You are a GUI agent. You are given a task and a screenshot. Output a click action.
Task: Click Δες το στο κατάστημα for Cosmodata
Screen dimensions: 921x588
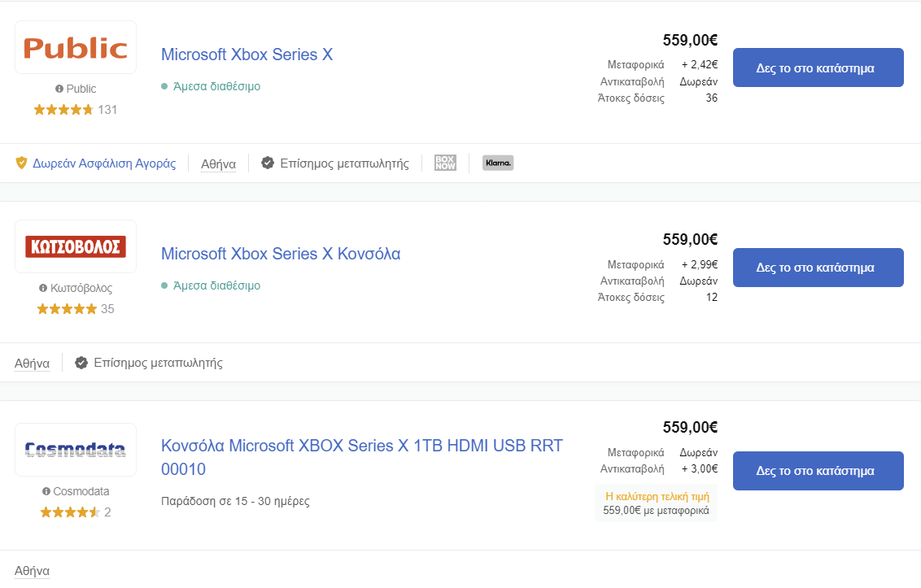pyautogui.click(x=818, y=471)
